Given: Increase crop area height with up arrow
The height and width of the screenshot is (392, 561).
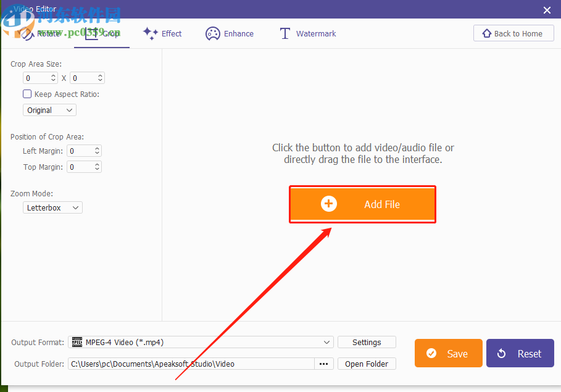Looking at the screenshot, I should pos(100,75).
